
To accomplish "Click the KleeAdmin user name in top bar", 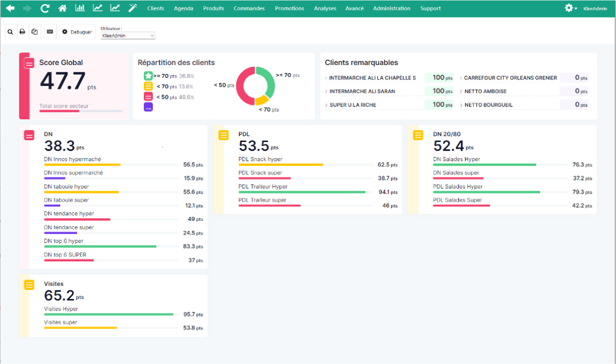I will (595, 8).
